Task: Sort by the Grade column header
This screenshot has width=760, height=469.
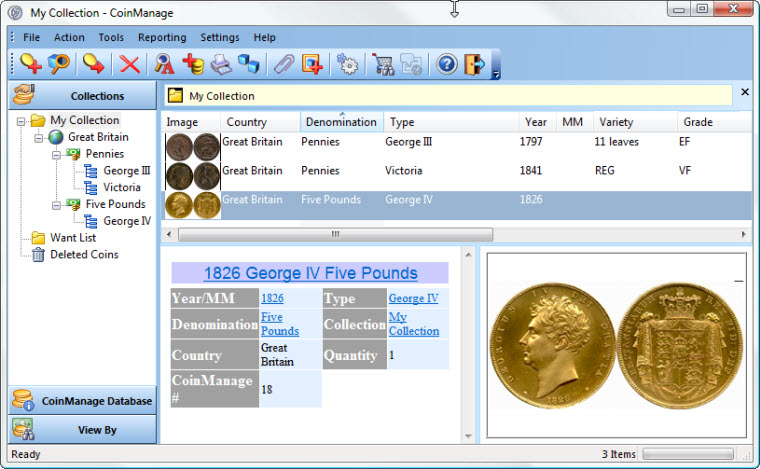Action: tap(714, 122)
